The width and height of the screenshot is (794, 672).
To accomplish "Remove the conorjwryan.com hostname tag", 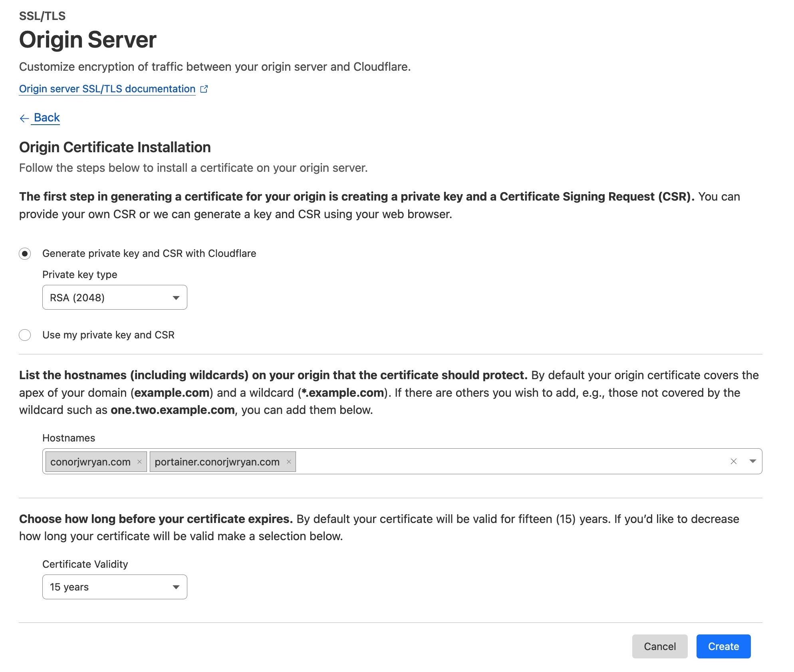I will point(140,462).
